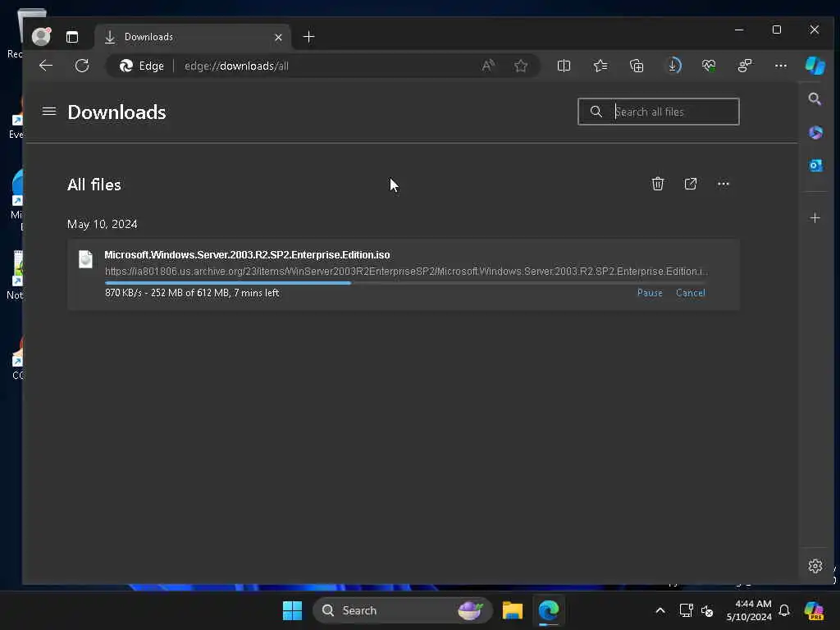840x630 pixels.
Task: Click the taskbar Search box
Action: point(402,610)
